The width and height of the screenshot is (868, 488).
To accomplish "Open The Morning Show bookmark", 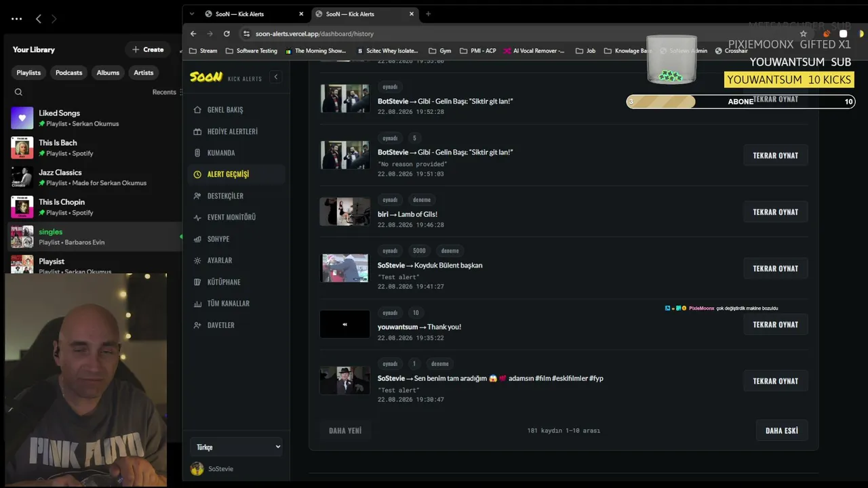I will [316, 51].
